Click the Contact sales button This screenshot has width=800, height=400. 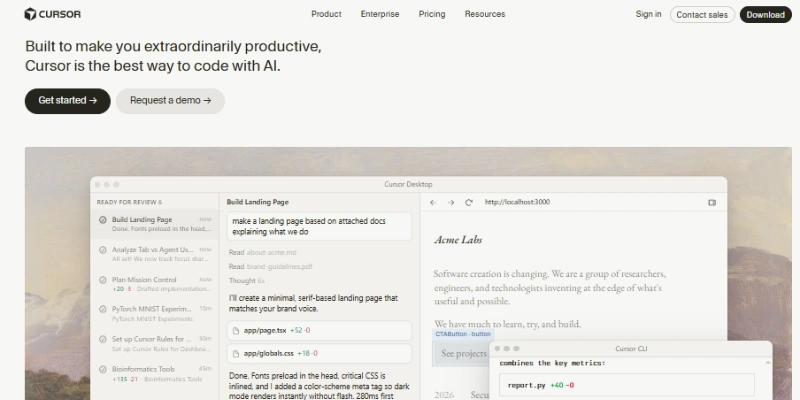coord(702,15)
